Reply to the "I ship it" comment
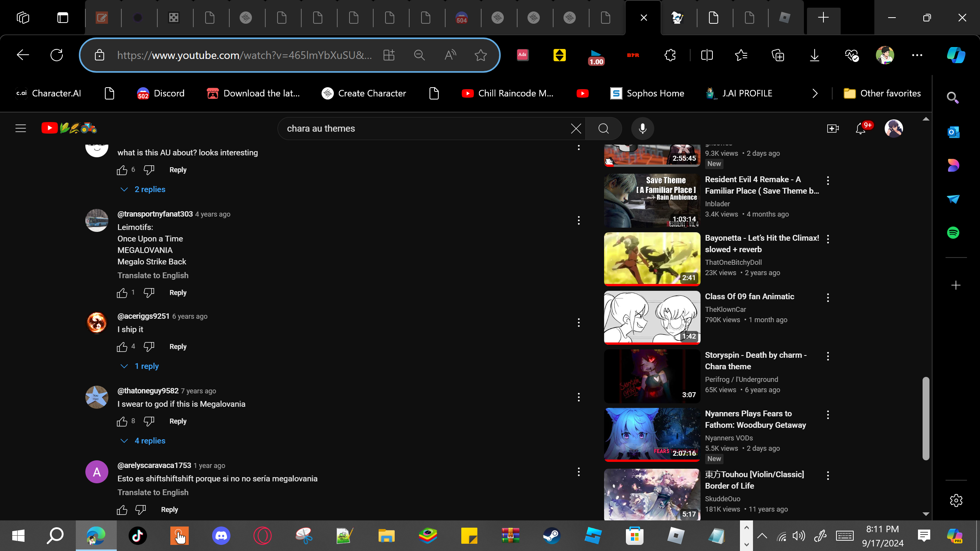The width and height of the screenshot is (980, 551). 178,347
